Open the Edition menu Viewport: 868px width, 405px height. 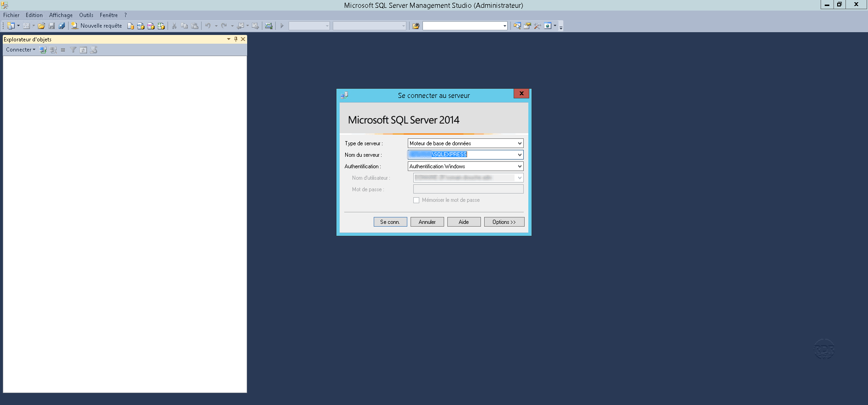point(34,15)
